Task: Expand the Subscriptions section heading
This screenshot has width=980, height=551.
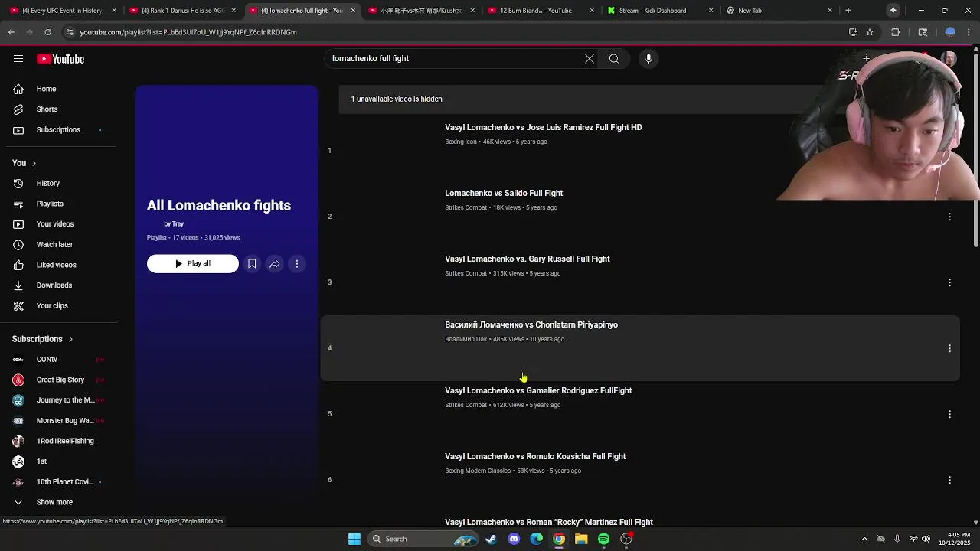Action: 43,339
